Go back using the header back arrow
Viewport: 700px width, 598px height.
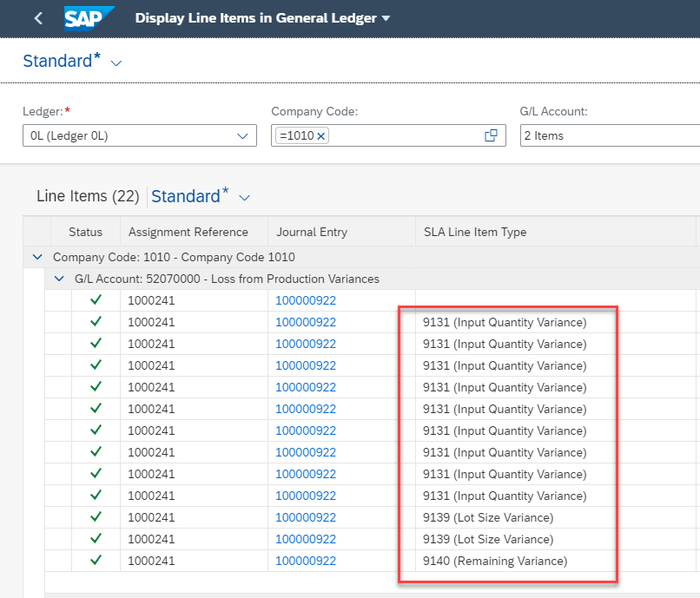tap(38, 18)
